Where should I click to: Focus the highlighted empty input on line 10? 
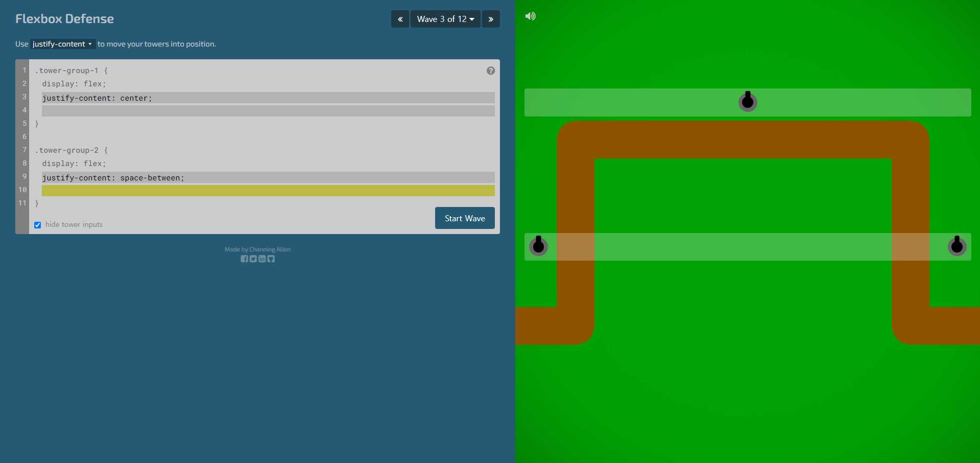tap(268, 191)
